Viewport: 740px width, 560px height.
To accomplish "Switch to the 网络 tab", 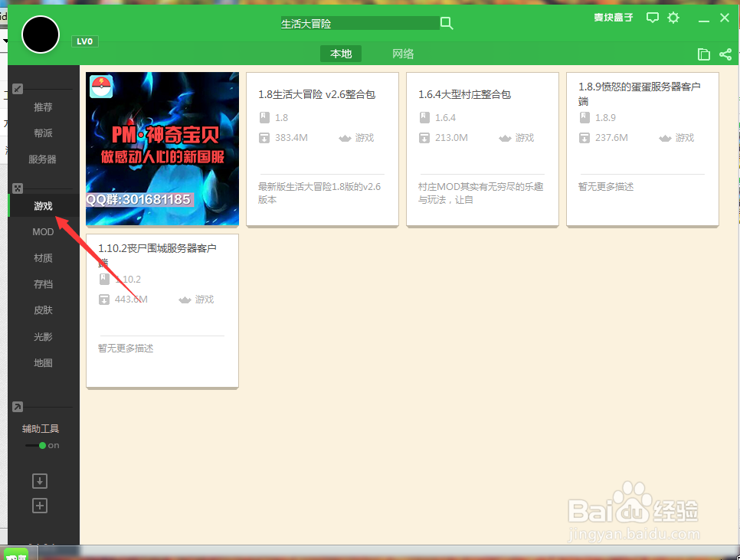I will pos(403,54).
